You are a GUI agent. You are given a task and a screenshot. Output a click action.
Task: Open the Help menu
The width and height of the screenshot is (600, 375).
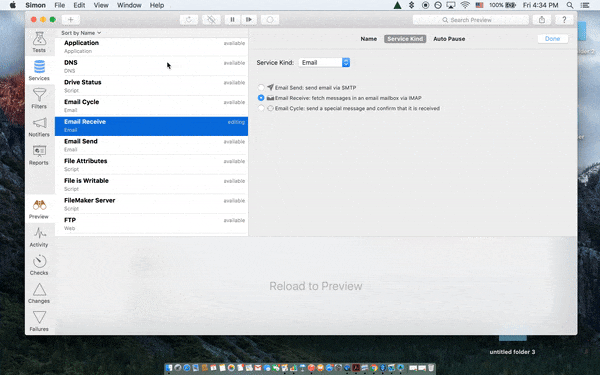(157, 5)
